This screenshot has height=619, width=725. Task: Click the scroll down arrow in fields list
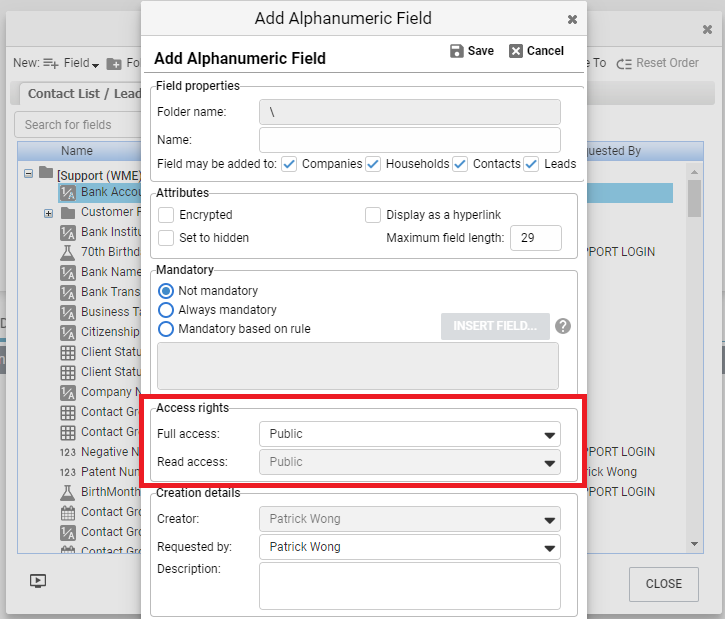(694, 544)
